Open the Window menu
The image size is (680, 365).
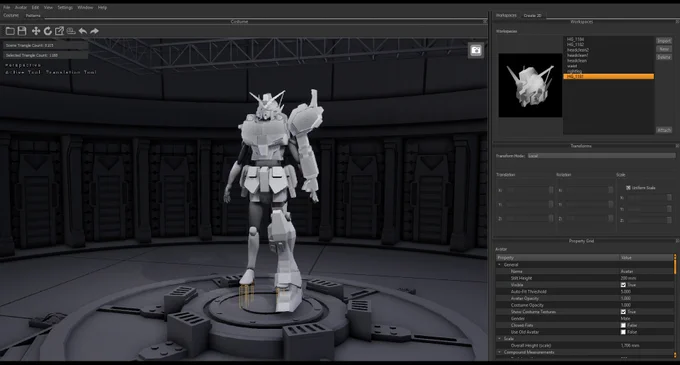point(85,7)
